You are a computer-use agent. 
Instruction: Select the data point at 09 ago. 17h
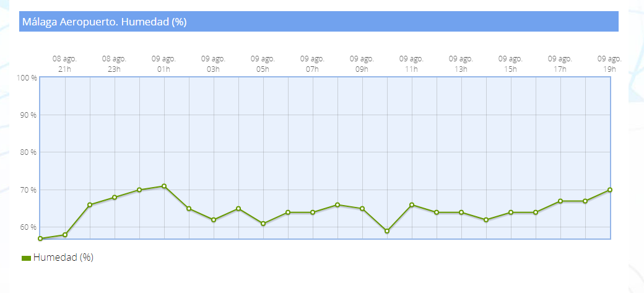click(560, 201)
